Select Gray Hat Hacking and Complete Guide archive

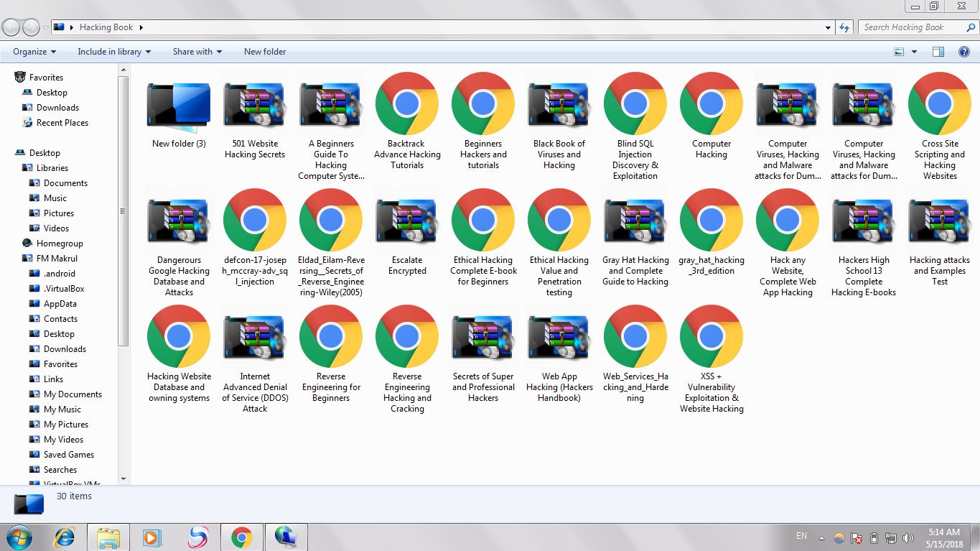point(635,238)
